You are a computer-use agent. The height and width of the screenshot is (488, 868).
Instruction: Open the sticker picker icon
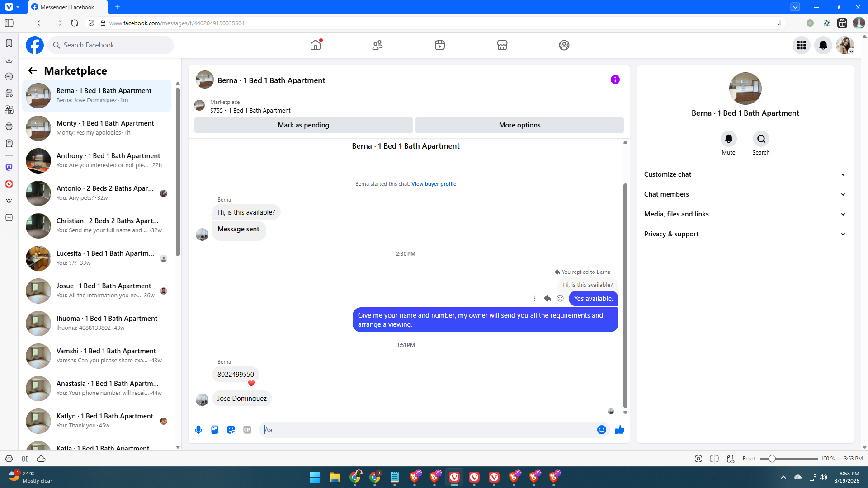[x=231, y=430]
